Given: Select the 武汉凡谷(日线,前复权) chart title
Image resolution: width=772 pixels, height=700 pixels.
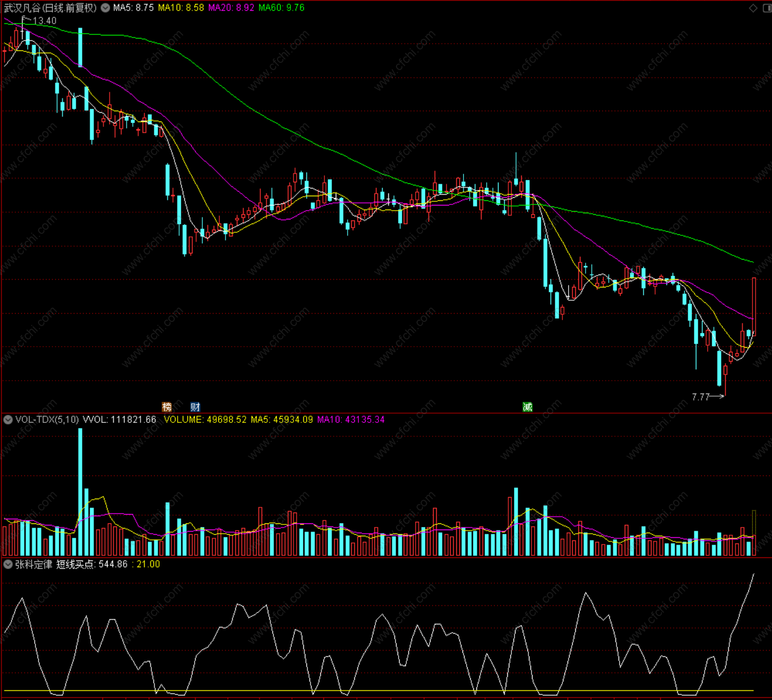Looking at the screenshot, I should (x=50, y=8).
